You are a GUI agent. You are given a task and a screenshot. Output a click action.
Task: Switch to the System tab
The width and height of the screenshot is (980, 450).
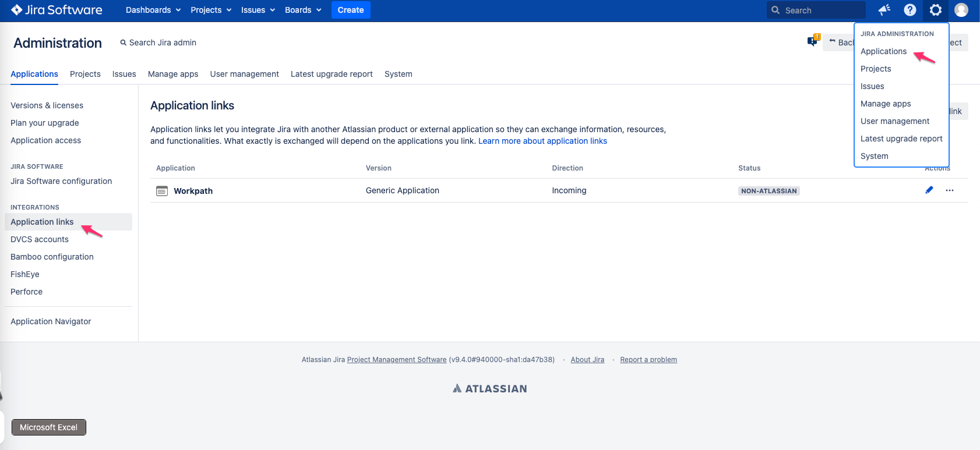coord(399,74)
